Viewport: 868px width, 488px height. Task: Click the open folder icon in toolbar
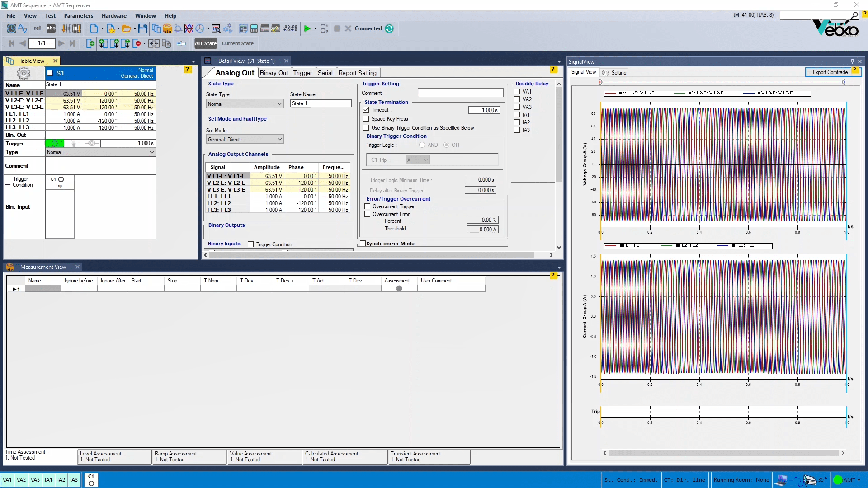[126, 28]
